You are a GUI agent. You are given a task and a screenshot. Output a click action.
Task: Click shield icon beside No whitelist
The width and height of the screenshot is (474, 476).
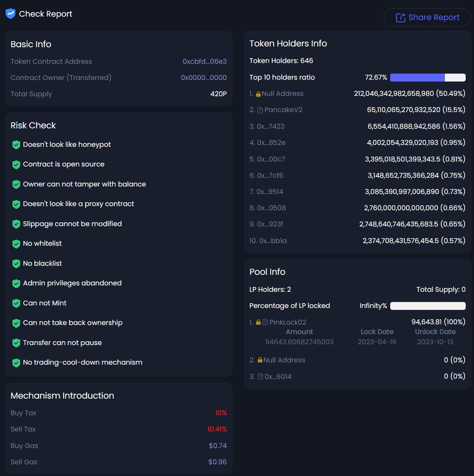16,244
